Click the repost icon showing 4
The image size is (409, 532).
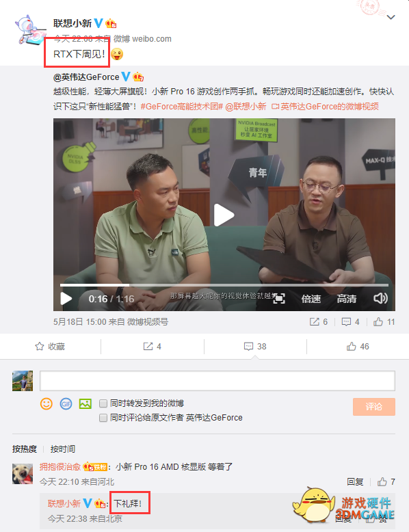[152, 347]
